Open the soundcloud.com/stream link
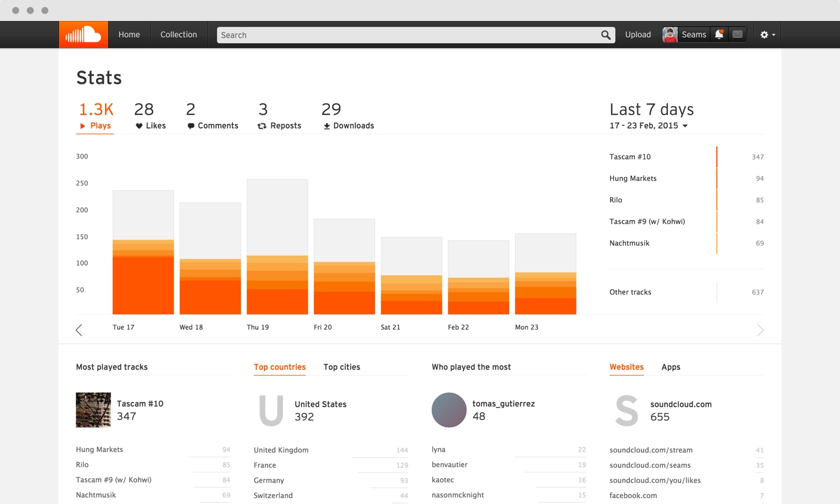Viewport: 840px width, 504px height. (650, 450)
